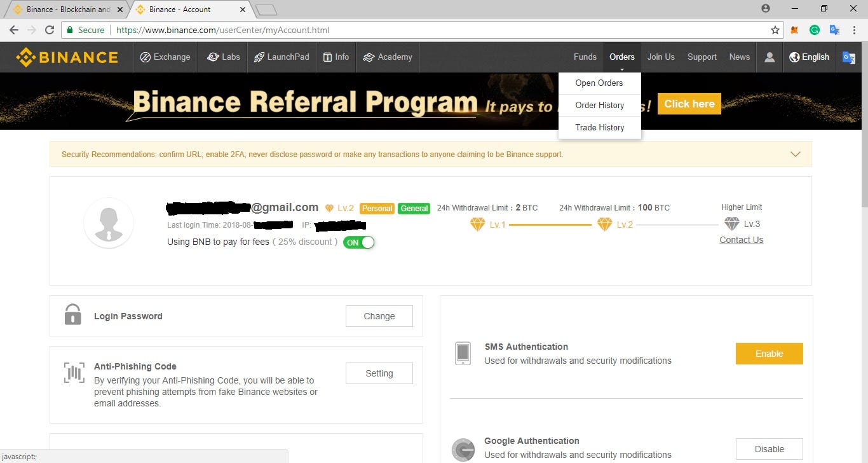Click the browser address bar URL
This screenshot has width=868, height=463.
tap(223, 30)
